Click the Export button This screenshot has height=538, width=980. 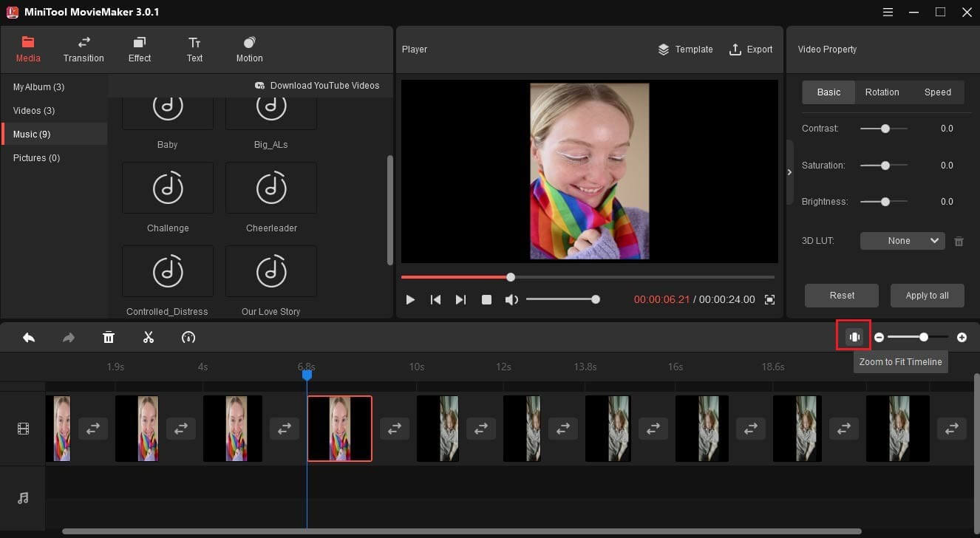tap(751, 49)
